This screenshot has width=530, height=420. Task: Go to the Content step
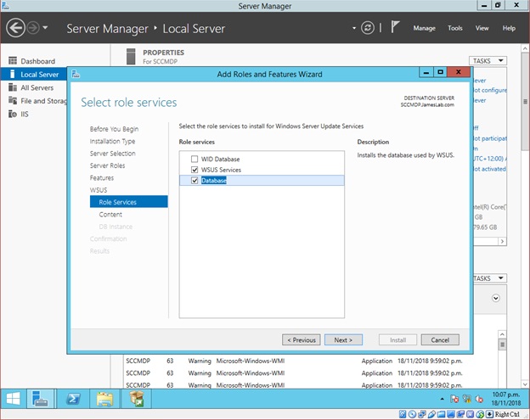[x=110, y=215]
